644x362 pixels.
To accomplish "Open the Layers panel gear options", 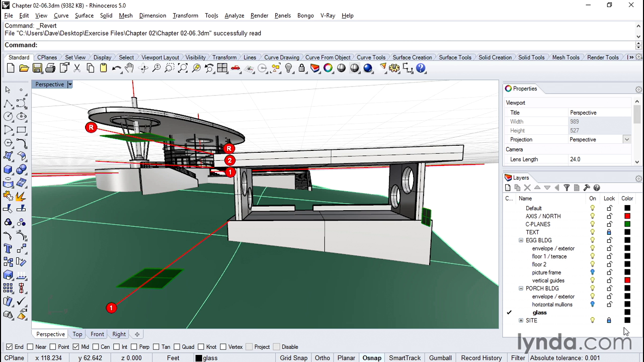I will click(x=638, y=178).
